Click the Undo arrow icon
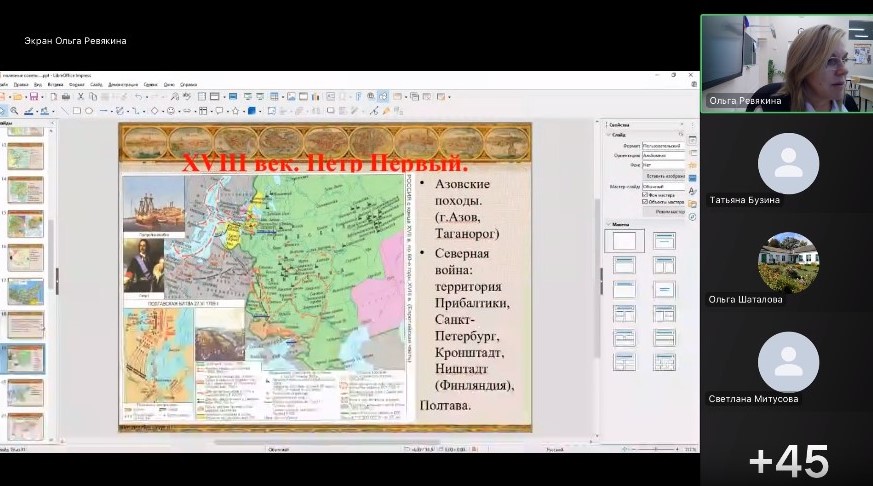 point(139,96)
